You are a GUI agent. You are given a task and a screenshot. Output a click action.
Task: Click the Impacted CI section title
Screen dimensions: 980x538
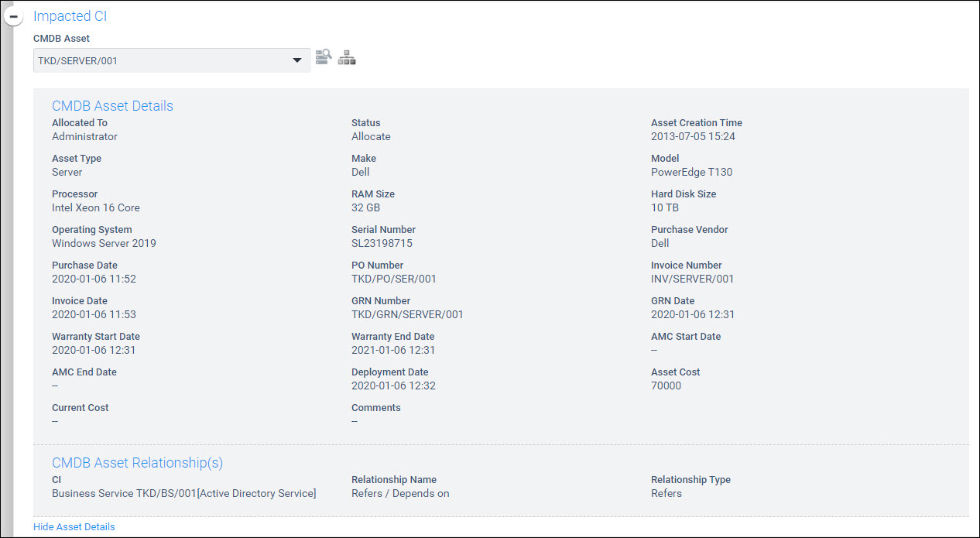click(70, 16)
